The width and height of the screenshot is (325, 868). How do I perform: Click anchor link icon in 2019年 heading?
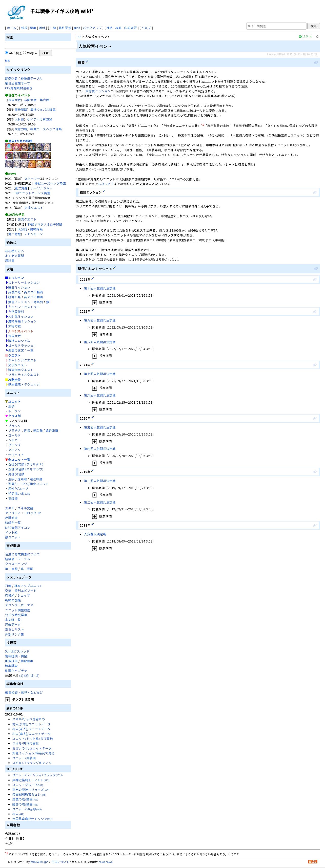315,472
